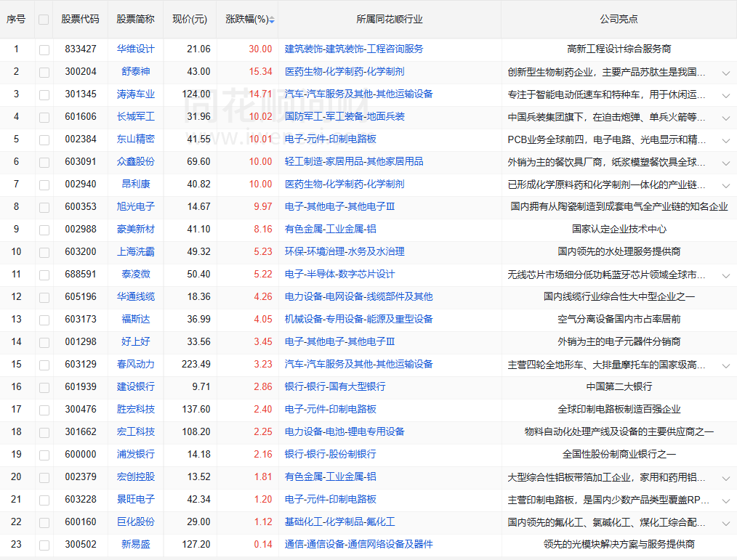Open industry link 环保-环境治理-水务及水治理

(345, 251)
